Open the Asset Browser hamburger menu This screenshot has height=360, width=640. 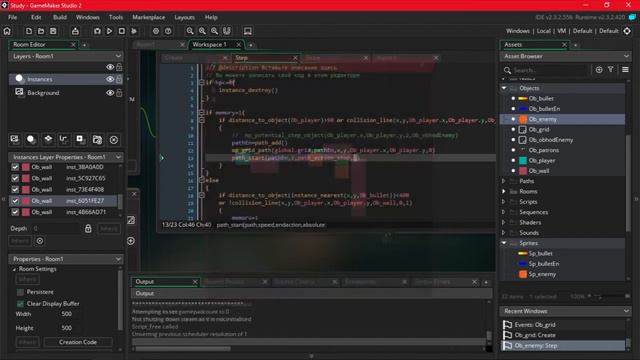tap(625, 70)
